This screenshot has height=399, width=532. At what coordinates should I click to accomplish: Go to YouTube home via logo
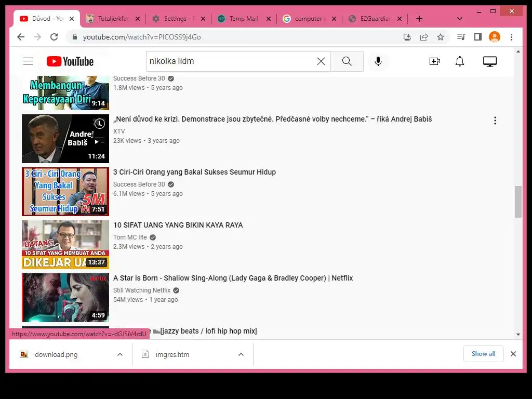pyautogui.click(x=70, y=61)
